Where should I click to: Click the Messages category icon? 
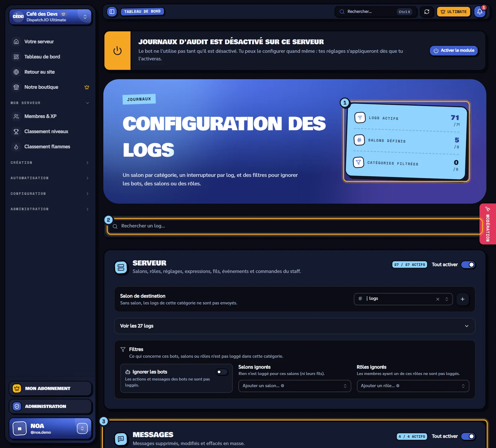[121, 439]
